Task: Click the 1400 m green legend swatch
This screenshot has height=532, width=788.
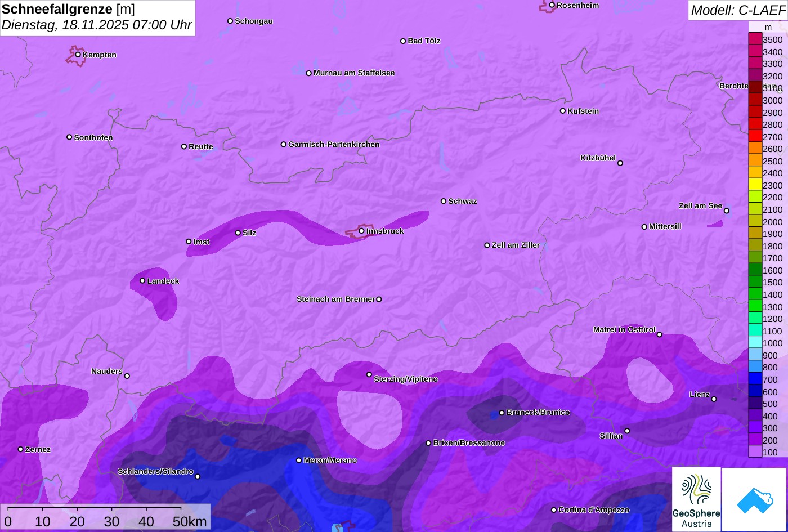Action: (x=755, y=293)
